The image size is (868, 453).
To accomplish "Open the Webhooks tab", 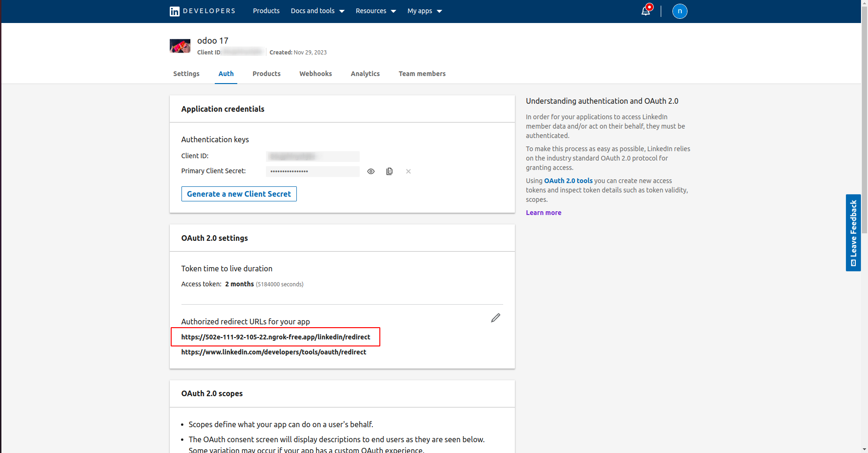I will pyautogui.click(x=316, y=74).
